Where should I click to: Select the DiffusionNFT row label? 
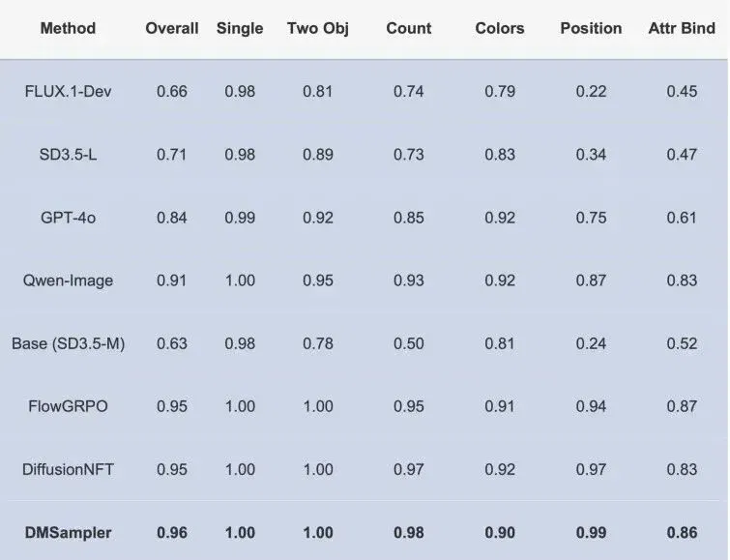[68, 469]
